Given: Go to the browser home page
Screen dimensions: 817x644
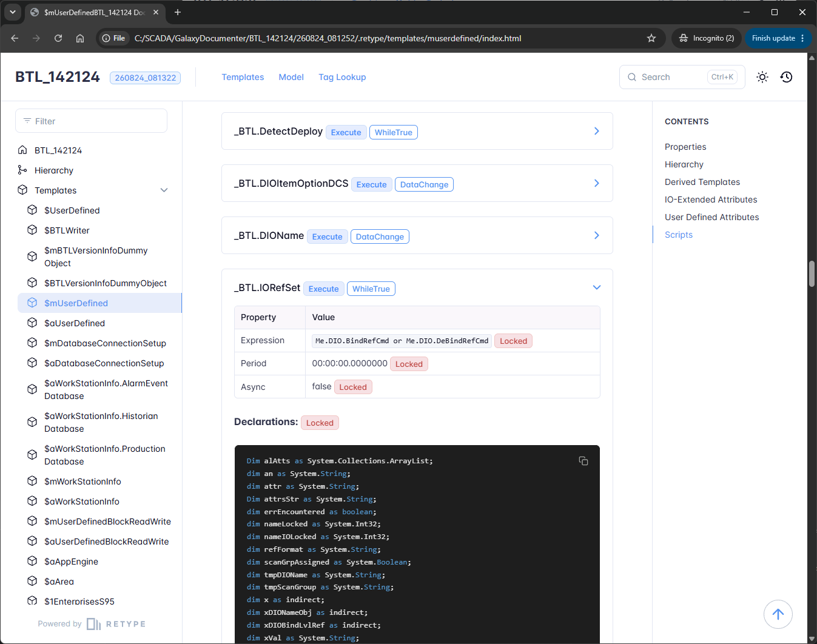Looking at the screenshot, I should [80, 38].
